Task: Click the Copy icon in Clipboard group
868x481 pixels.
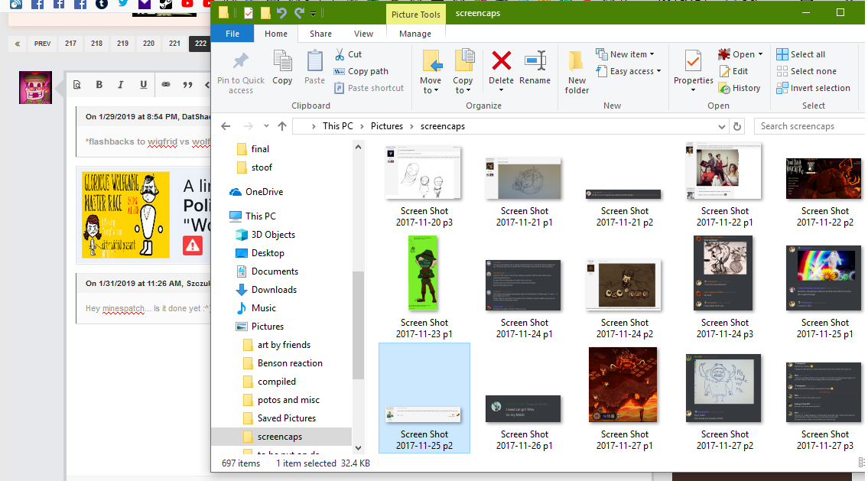Action: pyautogui.click(x=282, y=62)
